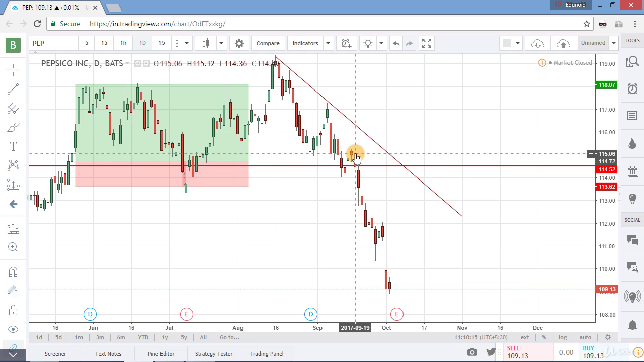Open the prediction and measurement tools

tap(13, 185)
